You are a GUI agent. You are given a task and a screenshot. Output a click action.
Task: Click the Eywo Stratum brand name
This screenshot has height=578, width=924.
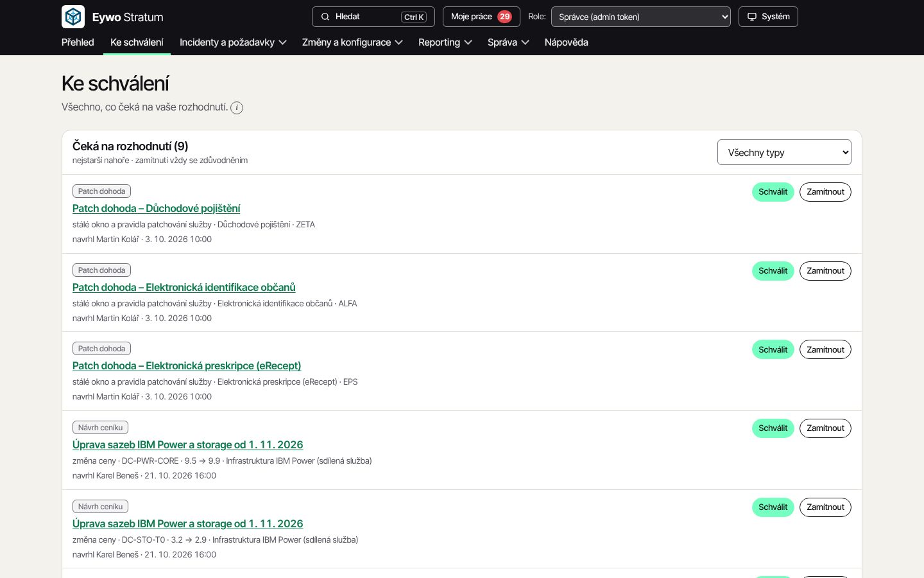pyautogui.click(x=128, y=17)
